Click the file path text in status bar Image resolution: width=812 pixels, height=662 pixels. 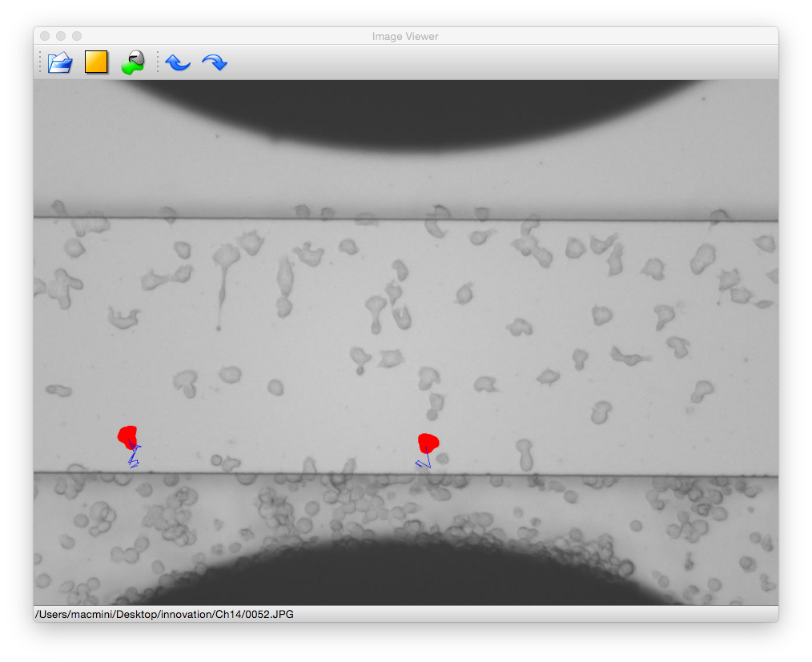tap(164, 615)
